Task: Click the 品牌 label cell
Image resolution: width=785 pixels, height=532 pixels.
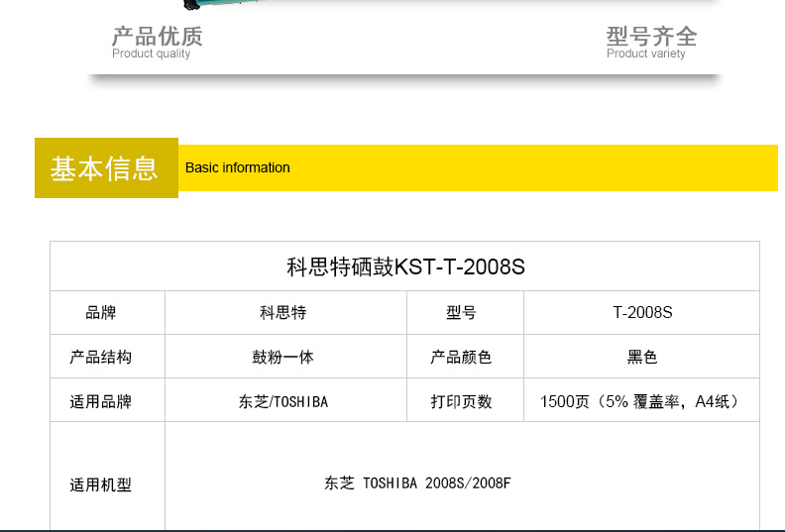Action: click(108, 313)
